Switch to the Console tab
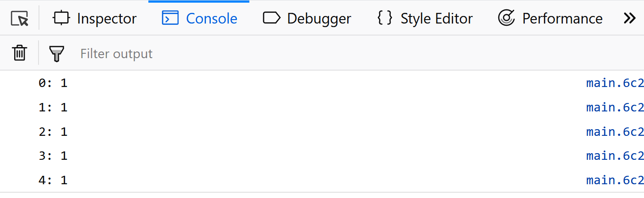Viewport: 644px width, 198px height. click(x=199, y=19)
